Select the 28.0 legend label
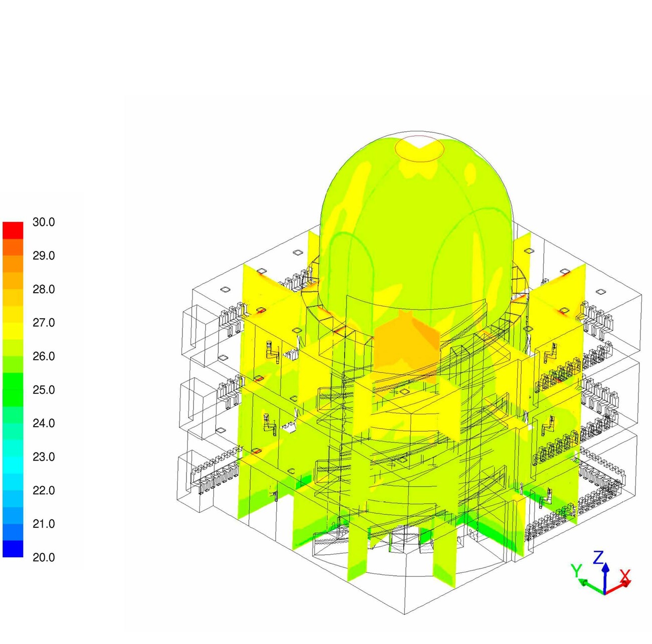This screenshot has width=652, height=644. coord(44,290)
